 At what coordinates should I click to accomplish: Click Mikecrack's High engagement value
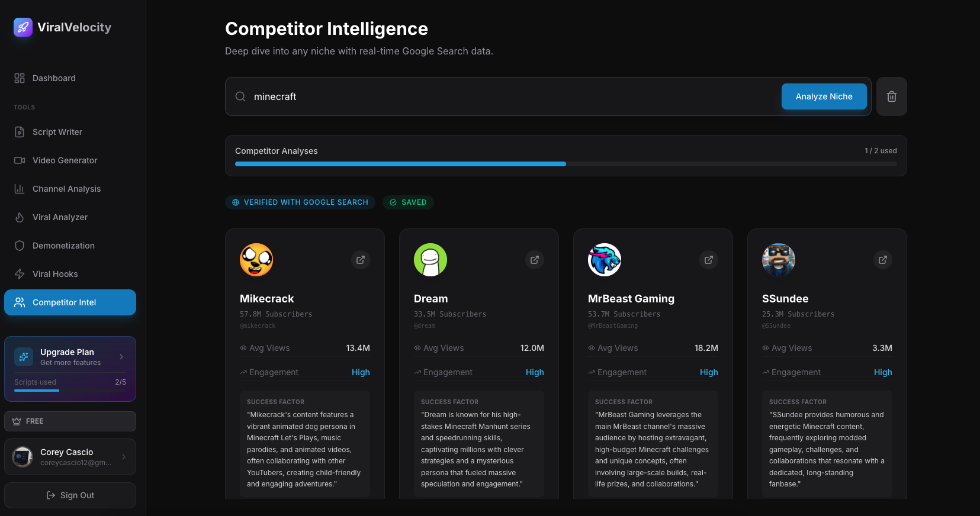(361, 372)
